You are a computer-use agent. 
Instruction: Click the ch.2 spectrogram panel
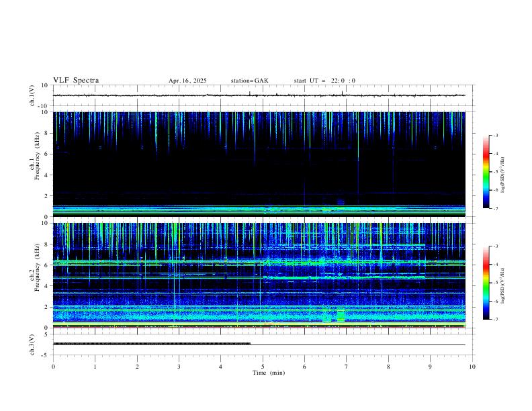tap(259, 275)
